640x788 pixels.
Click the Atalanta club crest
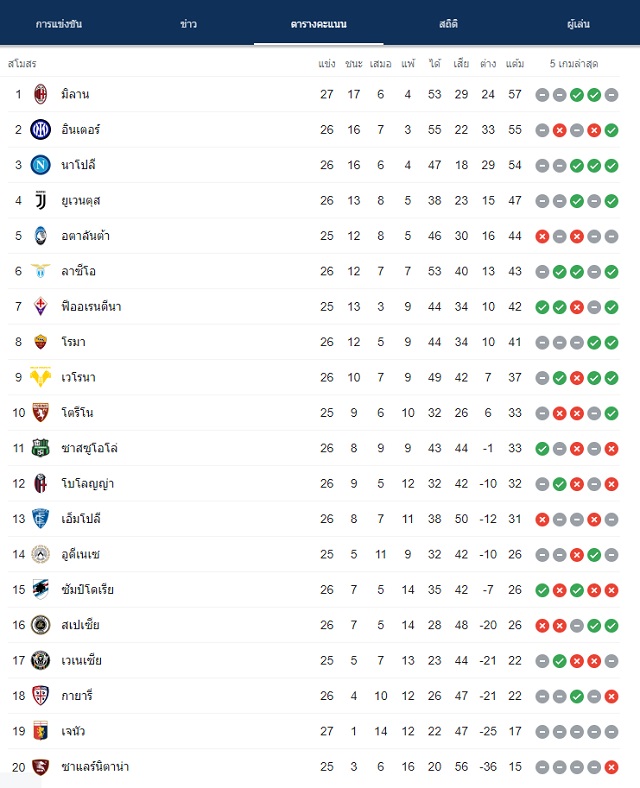click(41, 236)
